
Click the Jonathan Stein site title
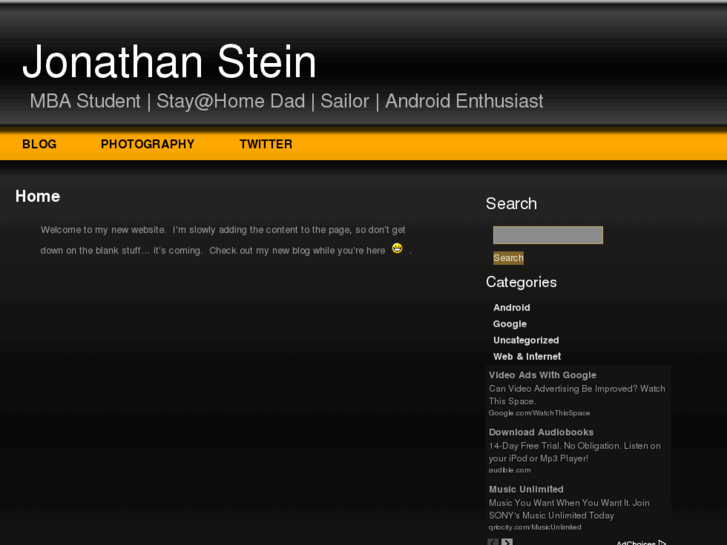click(169, 62)
